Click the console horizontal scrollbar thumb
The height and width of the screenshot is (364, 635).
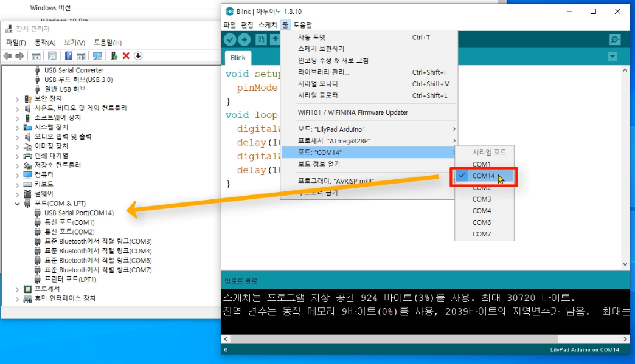(x=394, y=339)
